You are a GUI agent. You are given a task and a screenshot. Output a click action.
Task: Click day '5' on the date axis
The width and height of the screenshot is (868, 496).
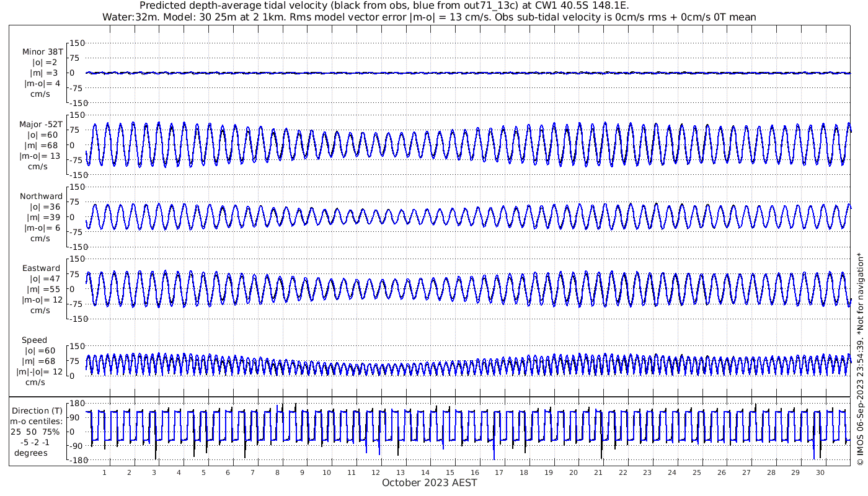pyautogui.click(x=203, y=472)
